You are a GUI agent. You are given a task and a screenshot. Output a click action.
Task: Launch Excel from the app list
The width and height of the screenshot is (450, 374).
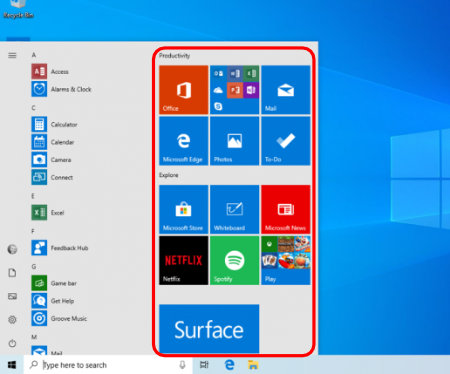(48, 213)
